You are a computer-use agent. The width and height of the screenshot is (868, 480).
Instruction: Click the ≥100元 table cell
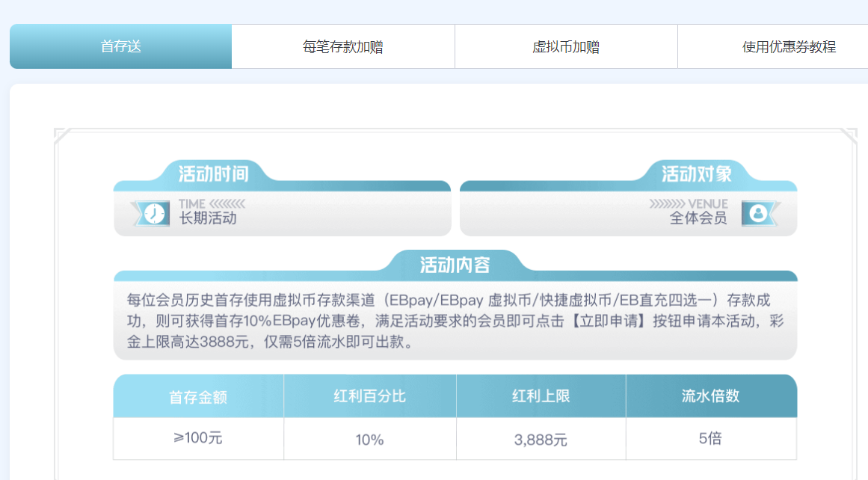[198, 439]
